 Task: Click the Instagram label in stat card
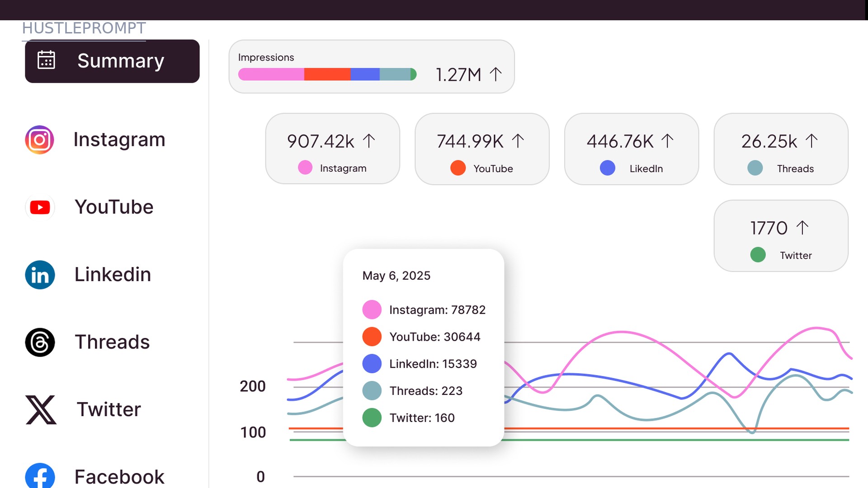tap(343, 169)
